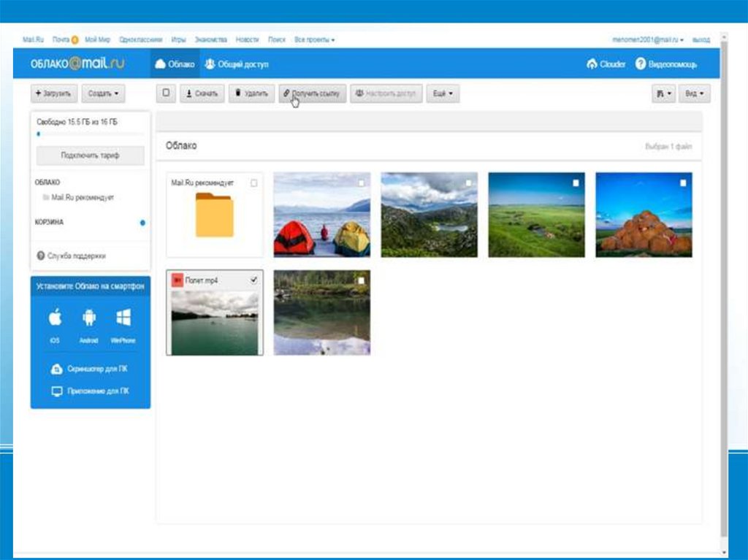748x560 pixels.
Task: Click Настроить доступ button
Action: click(x=386, y=93)
